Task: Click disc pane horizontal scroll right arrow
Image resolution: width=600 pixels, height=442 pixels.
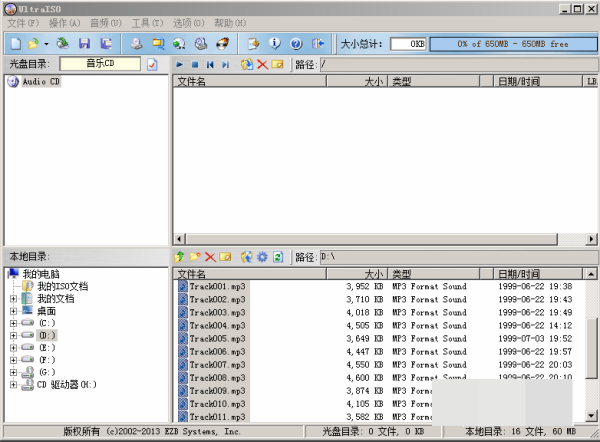Action: tap(591, 239)
